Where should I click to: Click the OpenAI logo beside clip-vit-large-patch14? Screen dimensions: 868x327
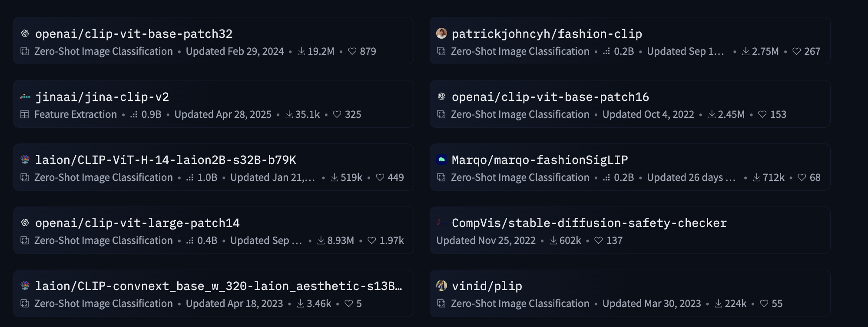pos(25,223)
